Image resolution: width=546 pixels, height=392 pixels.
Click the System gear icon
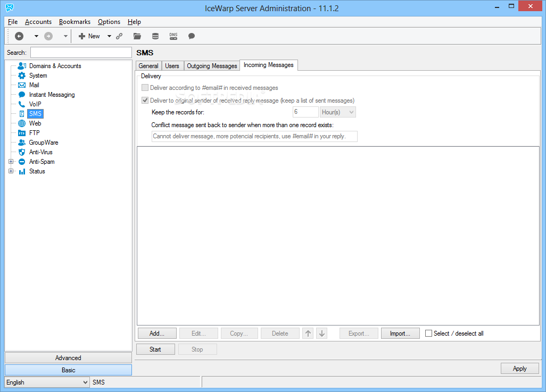coord(22,76)
